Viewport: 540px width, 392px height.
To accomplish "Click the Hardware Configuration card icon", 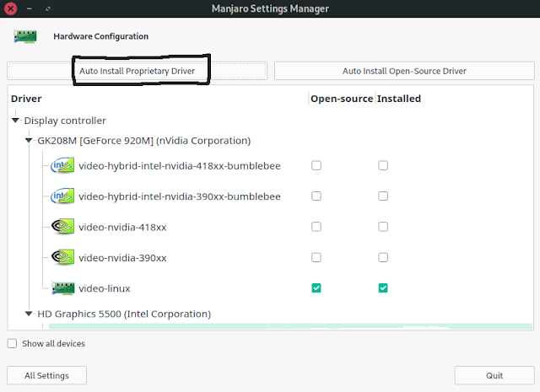I will pos(25,36).
